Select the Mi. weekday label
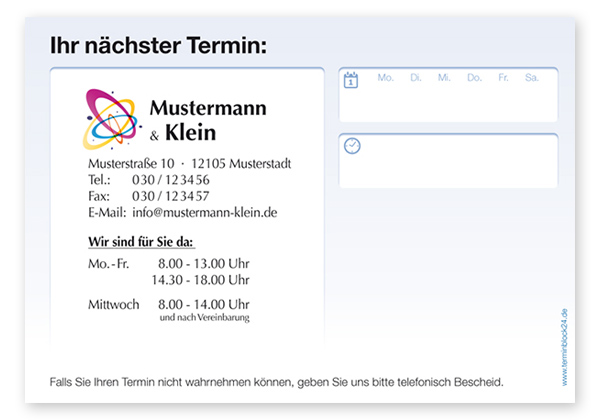The width and height of the screenshot is (600, 420). (444, 77)
